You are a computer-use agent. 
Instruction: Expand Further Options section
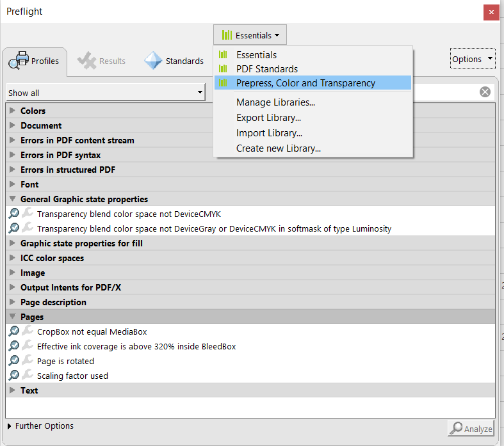(x=9, y=426)
